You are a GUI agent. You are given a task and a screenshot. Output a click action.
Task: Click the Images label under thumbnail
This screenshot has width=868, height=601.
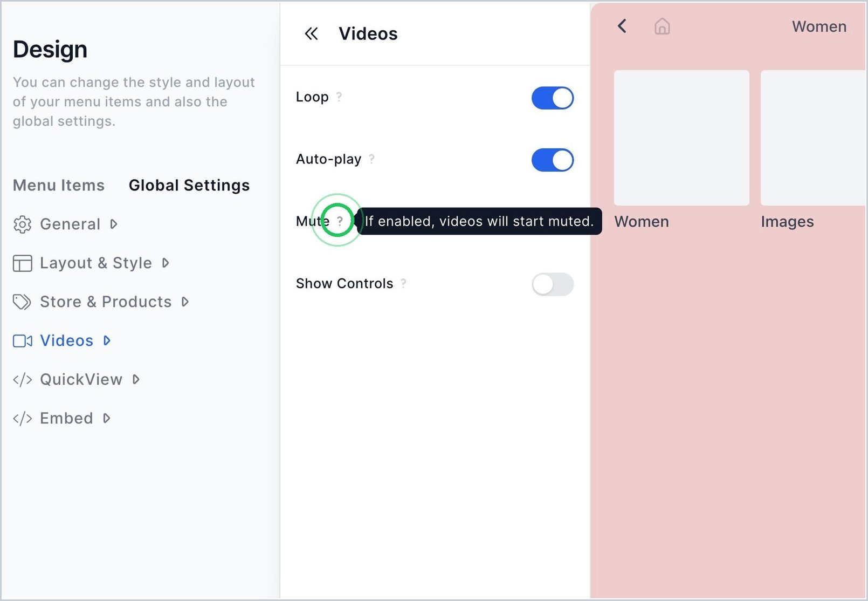pos(787,222)
